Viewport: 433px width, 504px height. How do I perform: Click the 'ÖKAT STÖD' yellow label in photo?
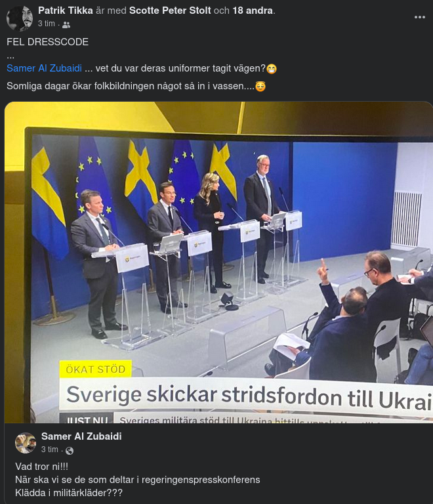point(95,369)
